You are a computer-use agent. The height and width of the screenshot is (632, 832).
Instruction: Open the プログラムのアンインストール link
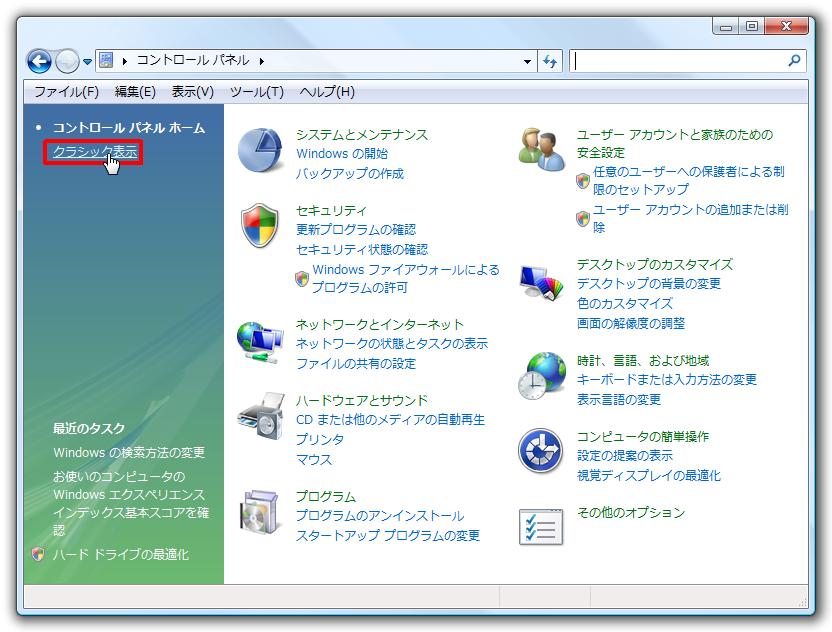pos(379,516)
